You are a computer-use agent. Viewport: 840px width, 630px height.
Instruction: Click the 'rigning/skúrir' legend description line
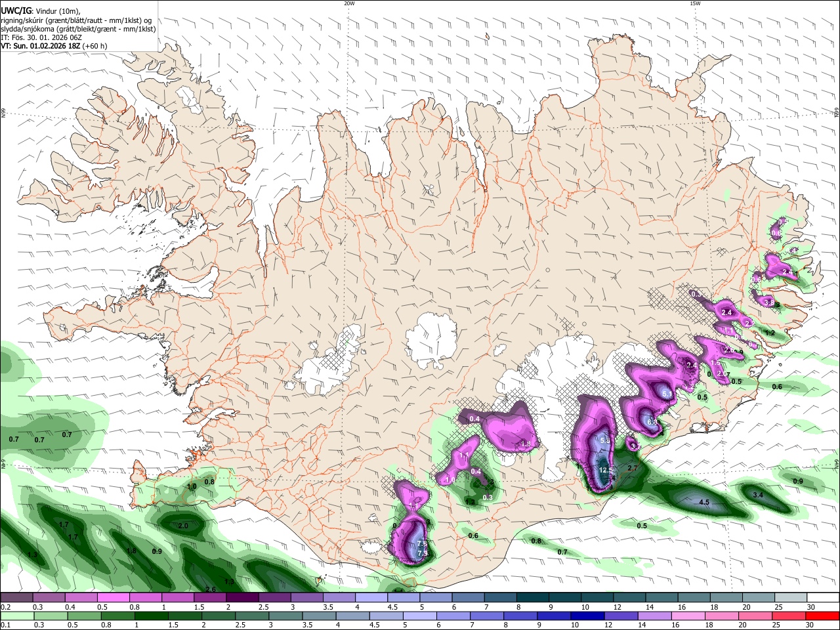[x=75, y=20]
